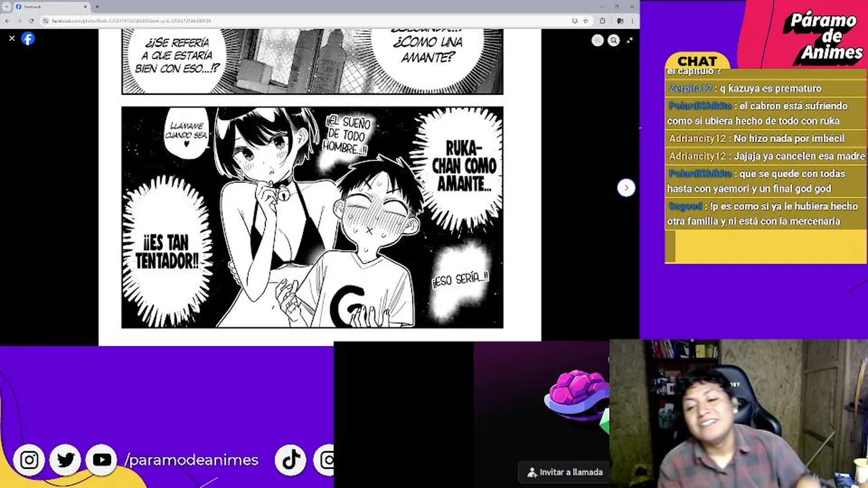Close the Facebook browser tab
Screen dimensions: 868x488
(x=86, y=7)
